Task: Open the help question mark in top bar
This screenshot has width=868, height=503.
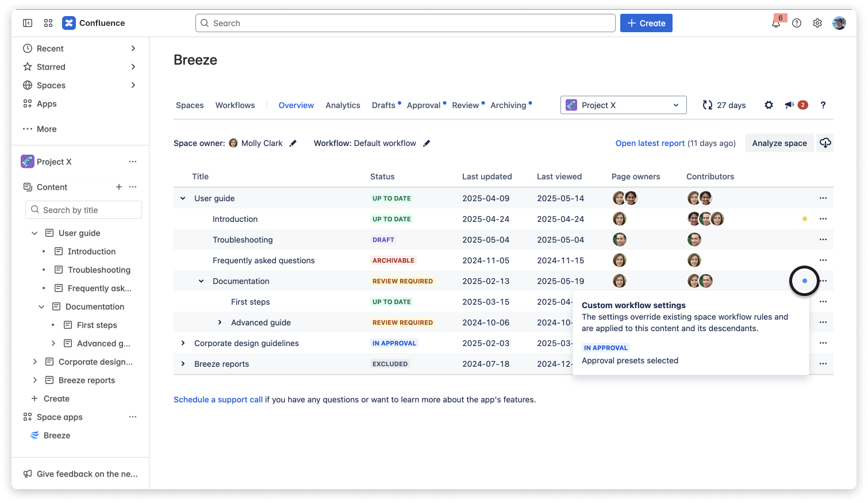Action: 797,23
